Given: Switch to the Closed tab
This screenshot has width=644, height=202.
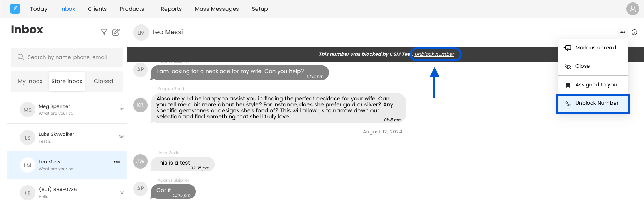Looking at the screenshot, I should click(104, 82).
